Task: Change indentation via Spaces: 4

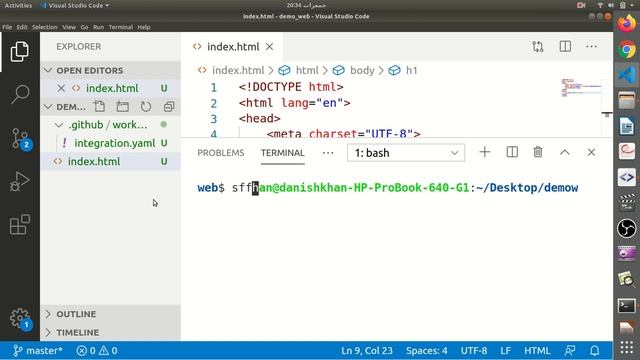Action: [x=427, y=351]
